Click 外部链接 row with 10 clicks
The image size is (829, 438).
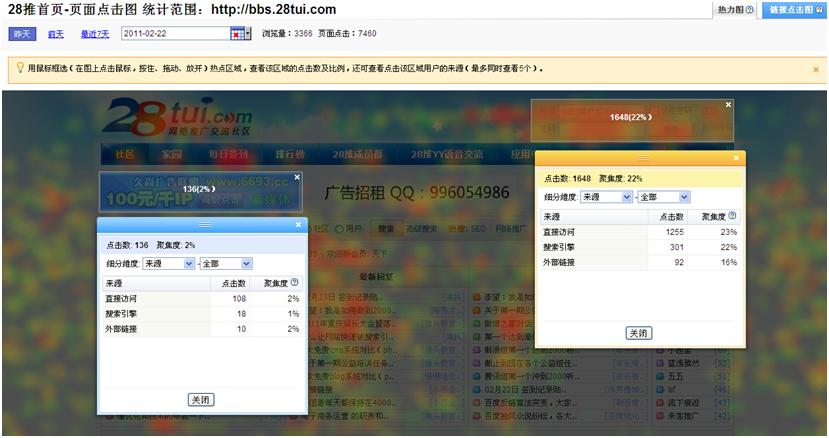point(202,329)
